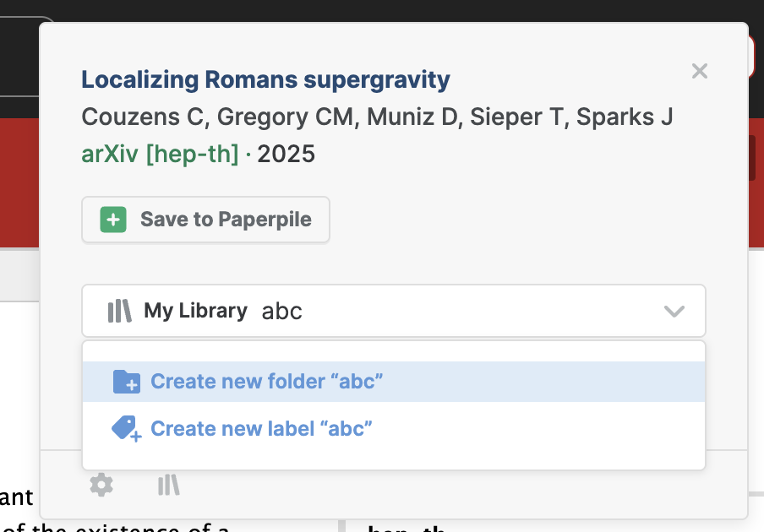Screen dimensions: 764x532
Task: Click the empty strip above Create new folder
Action: coord(394,351)
